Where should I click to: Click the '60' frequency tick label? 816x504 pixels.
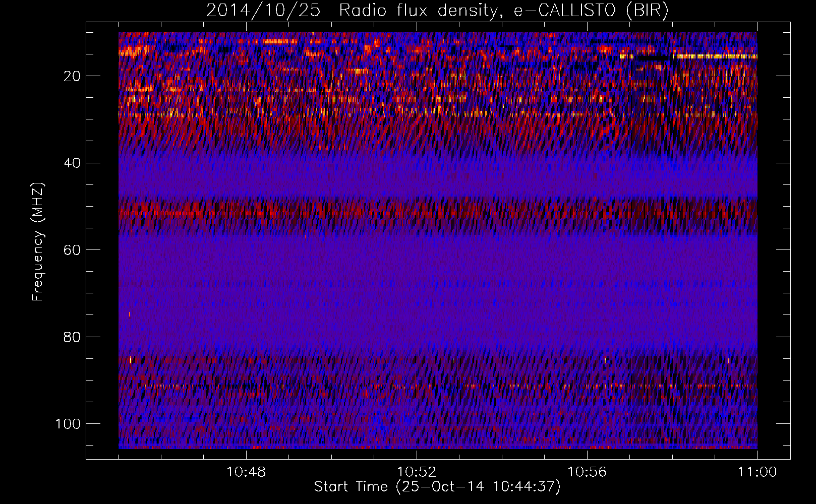tap(73, 250)
